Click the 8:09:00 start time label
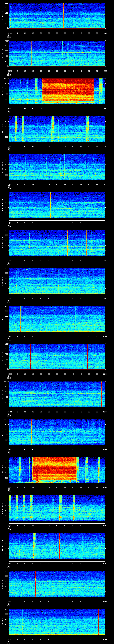Viewport: 114px width, 644px height. point(9,336)
